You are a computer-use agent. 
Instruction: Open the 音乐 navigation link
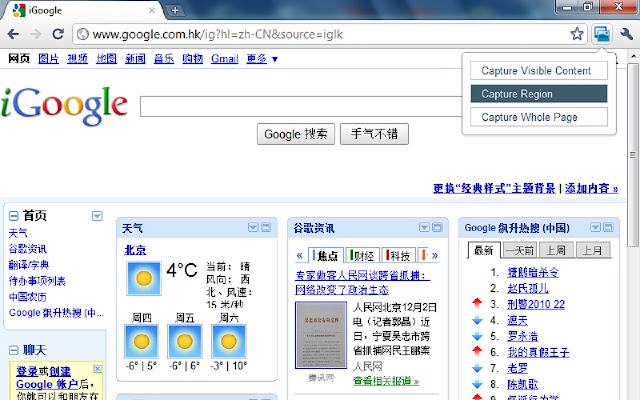(164, 59)
